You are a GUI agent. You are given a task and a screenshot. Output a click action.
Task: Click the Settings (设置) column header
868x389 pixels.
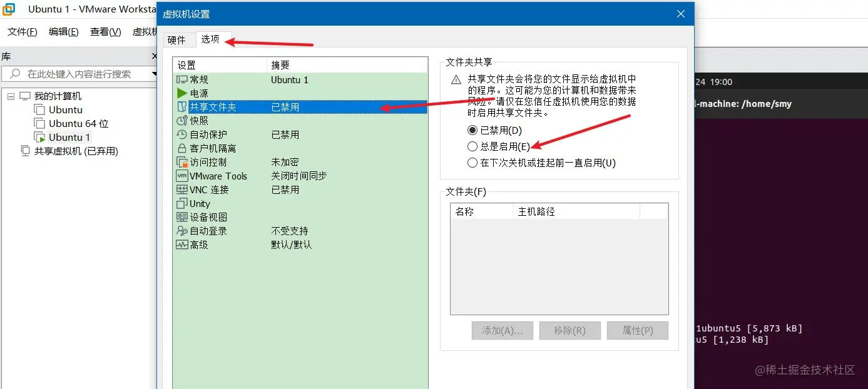point(220,65)
